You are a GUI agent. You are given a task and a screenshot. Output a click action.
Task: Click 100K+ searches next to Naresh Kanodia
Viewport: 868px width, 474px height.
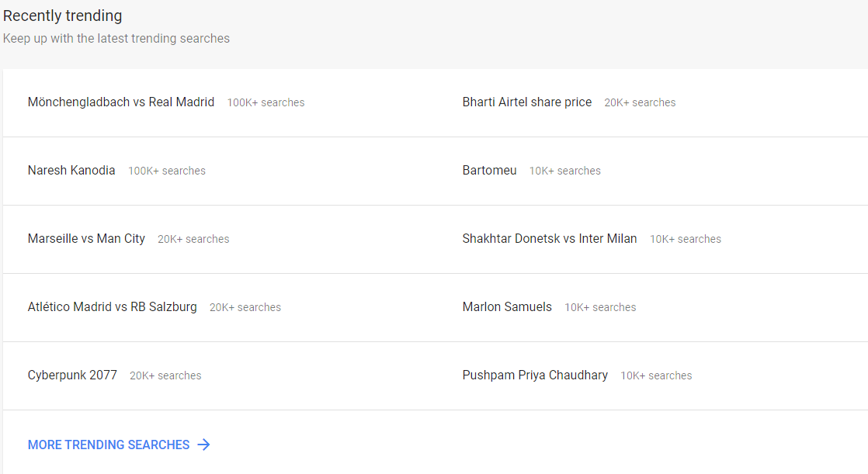tap(167, 171)
